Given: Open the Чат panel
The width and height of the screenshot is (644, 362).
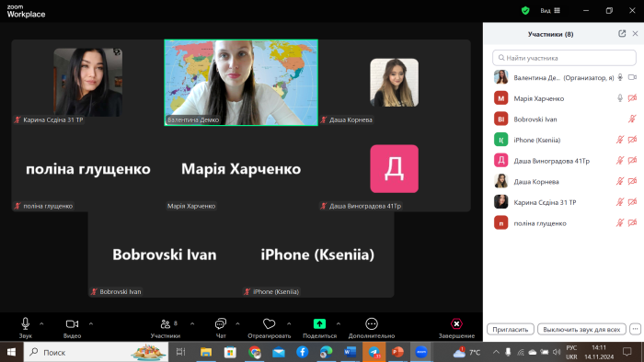Looking at the screenshot, I should click(221, 328).
